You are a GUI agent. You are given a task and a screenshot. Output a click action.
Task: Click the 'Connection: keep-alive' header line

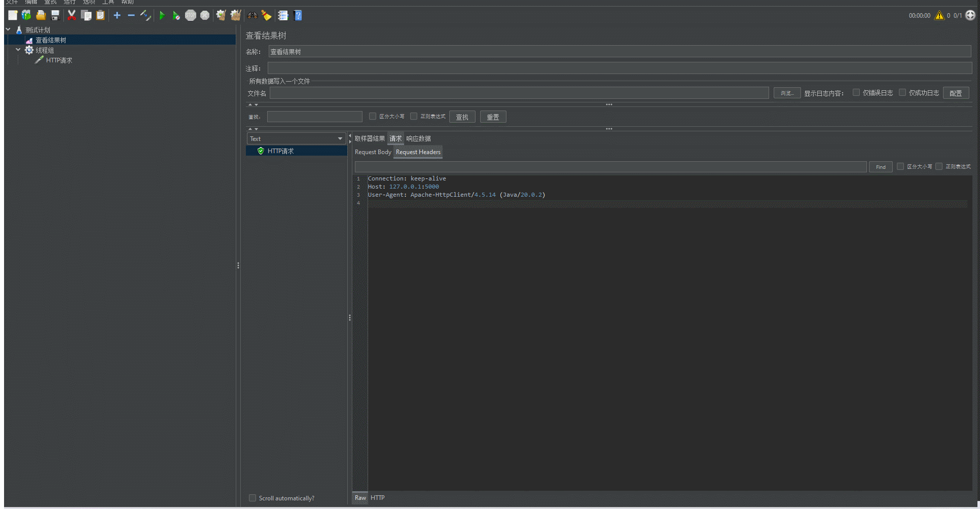tap(407, 178)
